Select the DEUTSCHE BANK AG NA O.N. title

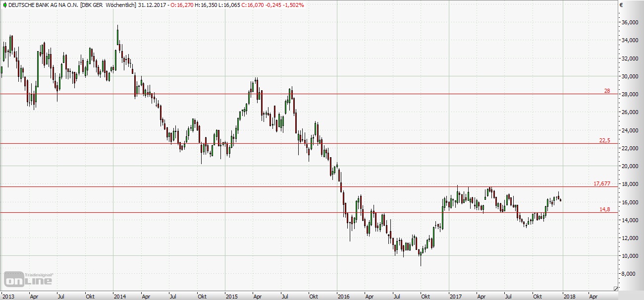click(42, 4)
